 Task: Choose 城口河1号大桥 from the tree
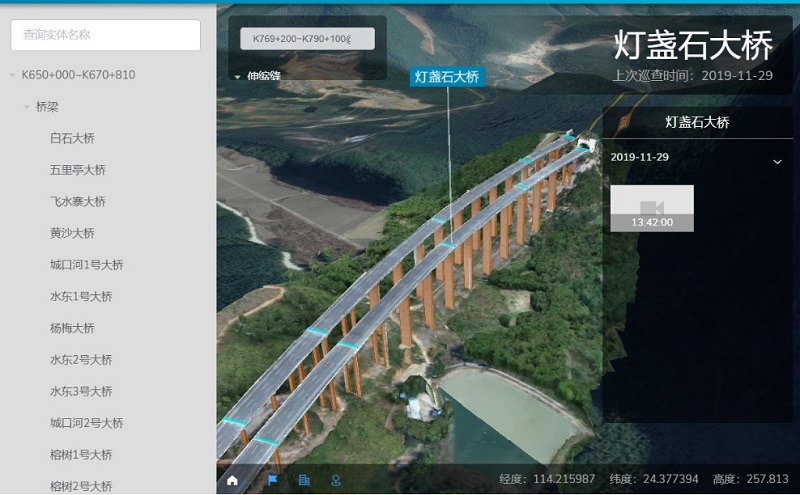[86, 265]
